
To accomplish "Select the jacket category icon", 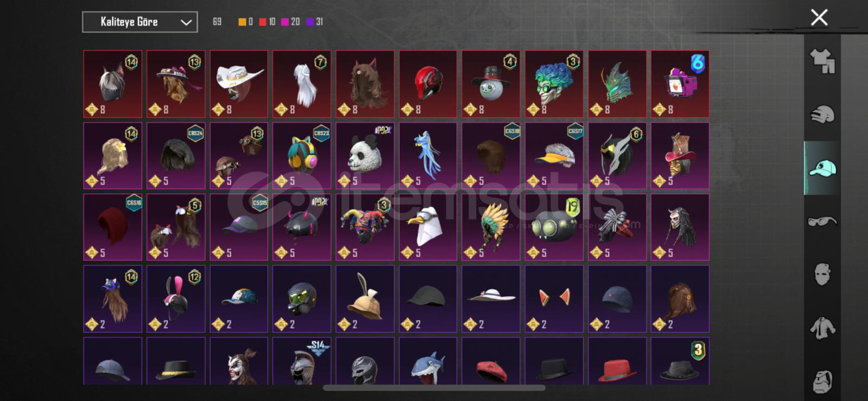I will click(x=822, y=328).
